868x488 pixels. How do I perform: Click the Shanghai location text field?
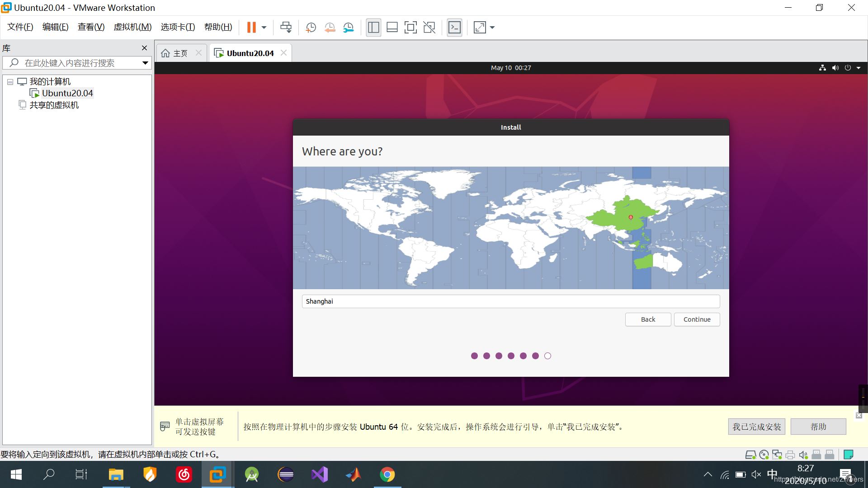pos(510,301)
